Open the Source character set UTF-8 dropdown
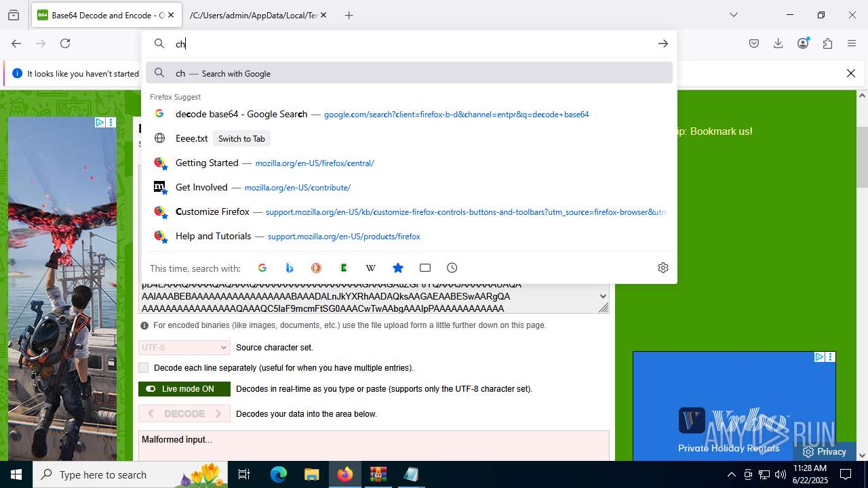The width and height of the screenshot is (868, 488). [184, 347]
